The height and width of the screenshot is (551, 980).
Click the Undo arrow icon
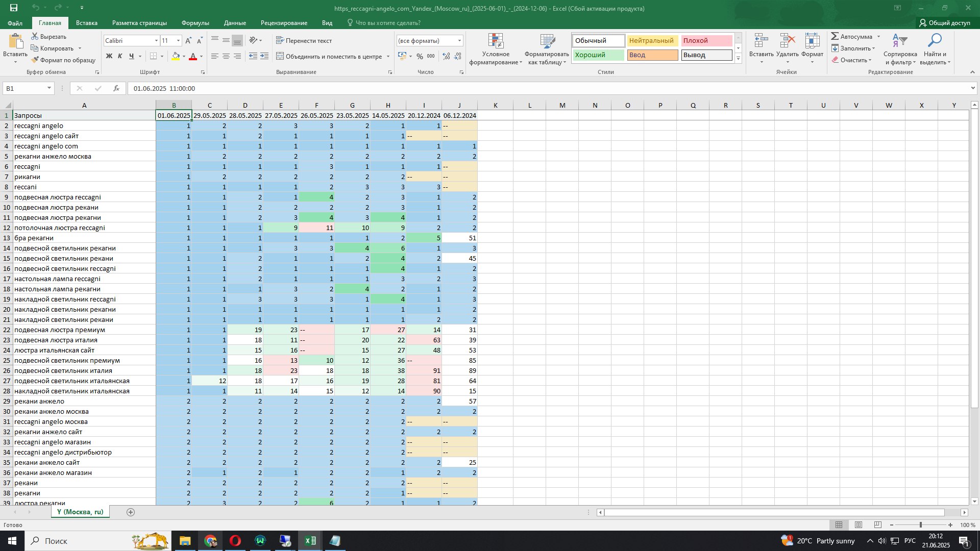[x=35, y=8]
